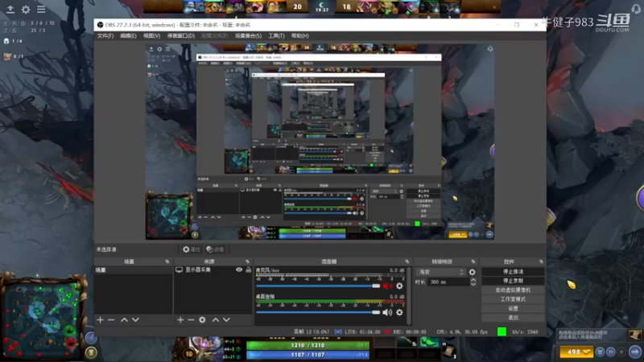Add a new scene with plus icon
644x362 pixels.
click(100, 319)
